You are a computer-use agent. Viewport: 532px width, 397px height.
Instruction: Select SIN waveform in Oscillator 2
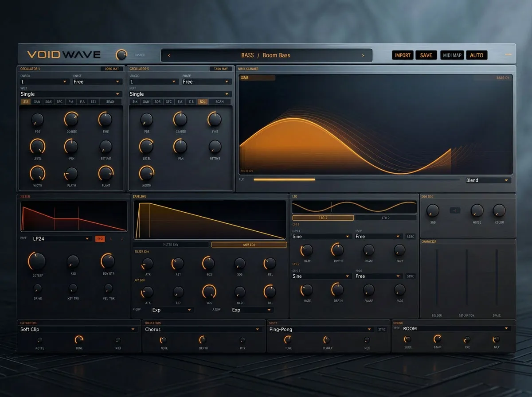[135, 101]
